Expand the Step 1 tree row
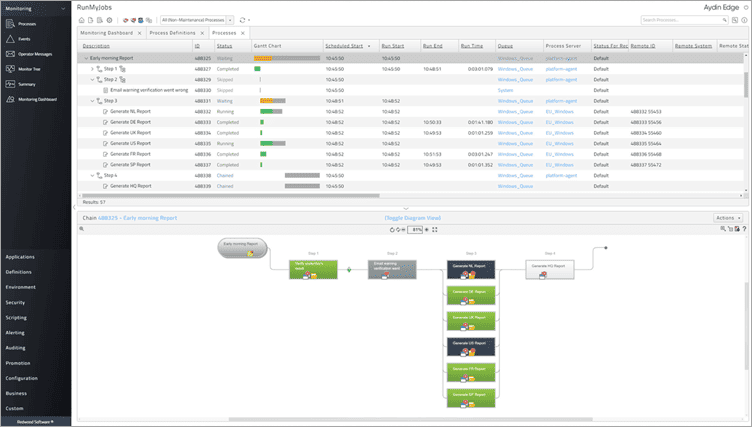The height and width of the screenshot is (427, 752). (93, 69)
